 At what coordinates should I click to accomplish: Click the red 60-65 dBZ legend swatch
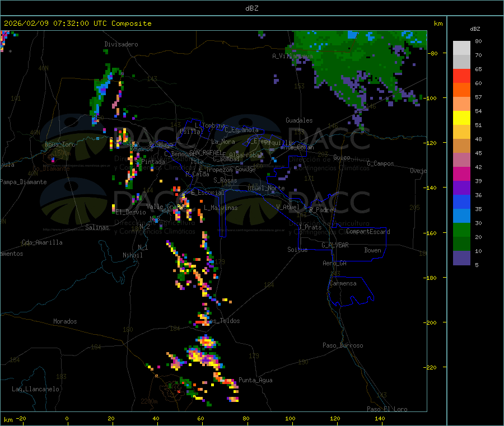click(461, 76)
